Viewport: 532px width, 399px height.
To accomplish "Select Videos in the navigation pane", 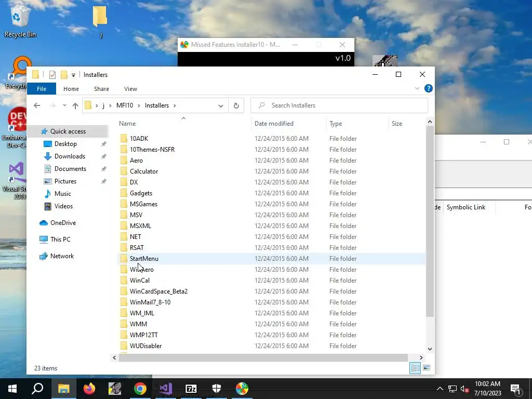I will (63, 206).
